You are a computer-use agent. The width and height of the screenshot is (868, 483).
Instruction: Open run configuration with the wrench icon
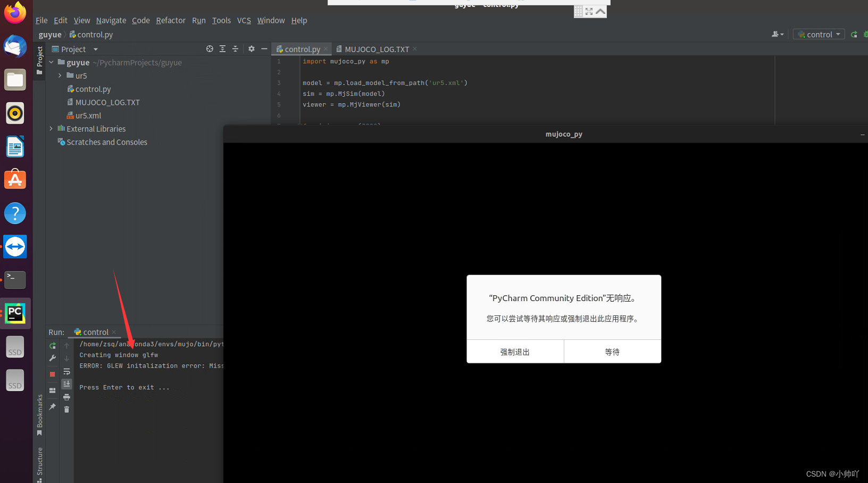click(x=52, y=358)
